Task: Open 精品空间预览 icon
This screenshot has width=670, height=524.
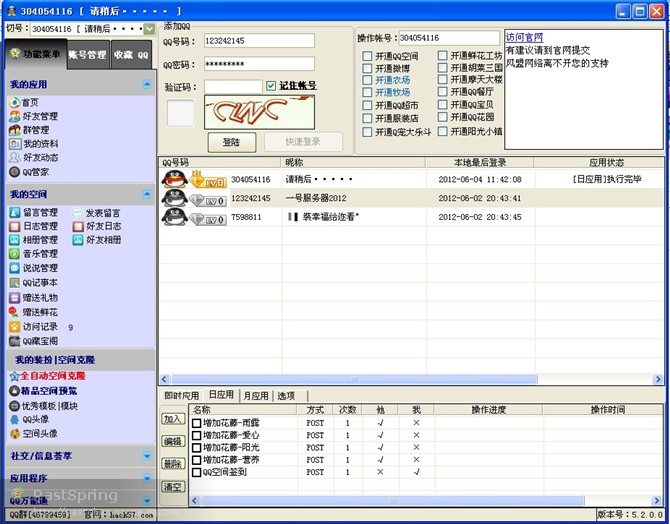Action: pyautogui.click(x=15, y=391)
